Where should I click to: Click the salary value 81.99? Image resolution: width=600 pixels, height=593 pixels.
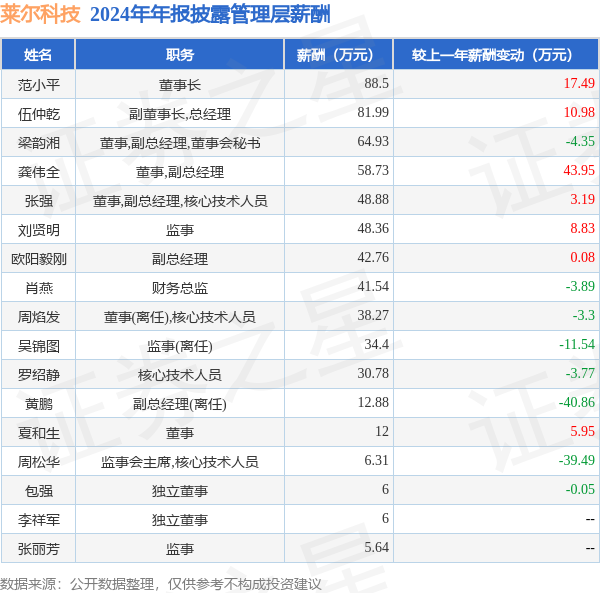point(373,112)
